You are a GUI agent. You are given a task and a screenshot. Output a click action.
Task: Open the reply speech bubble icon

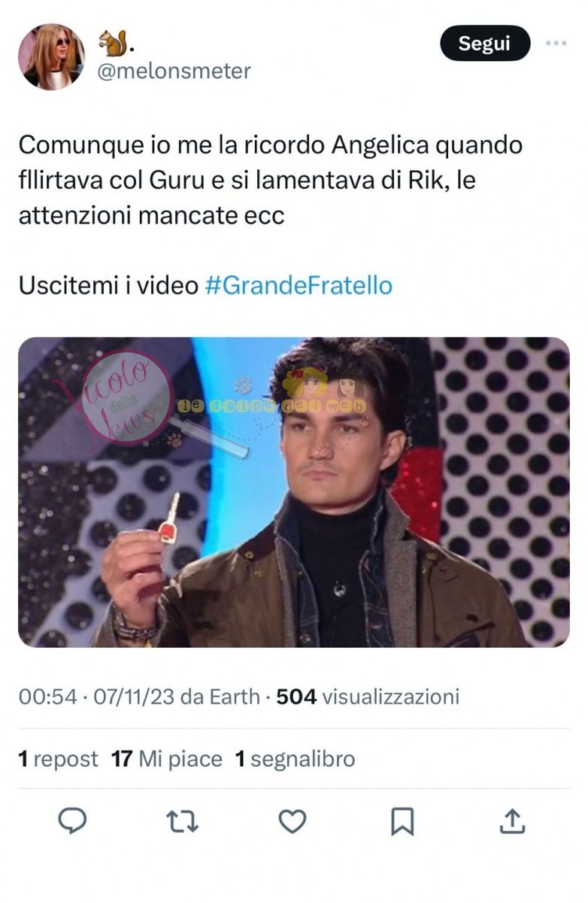pyautogui.click(x=72, y=821)
